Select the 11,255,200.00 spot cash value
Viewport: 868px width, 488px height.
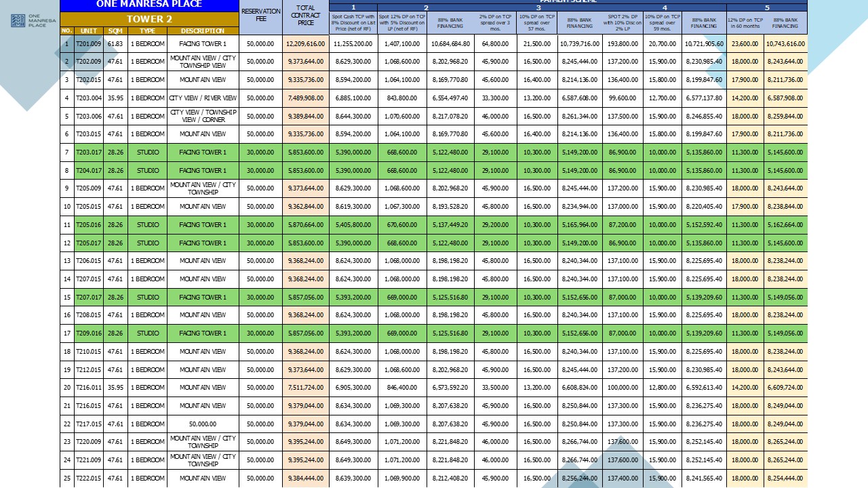pyautogui.click(x=353, y=43)
